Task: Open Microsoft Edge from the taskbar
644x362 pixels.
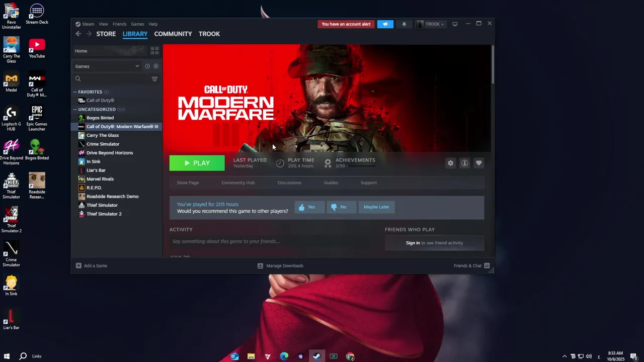Action: (x=284, y=356)
